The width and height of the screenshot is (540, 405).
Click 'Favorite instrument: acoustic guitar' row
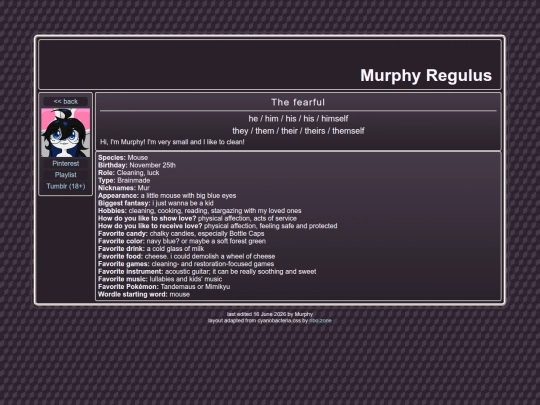point(207,271)
